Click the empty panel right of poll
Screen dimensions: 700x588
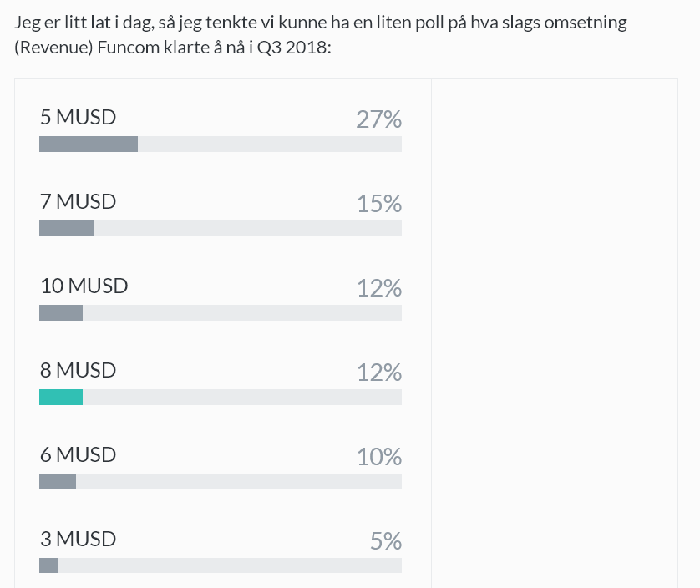(x=555, y=333)
